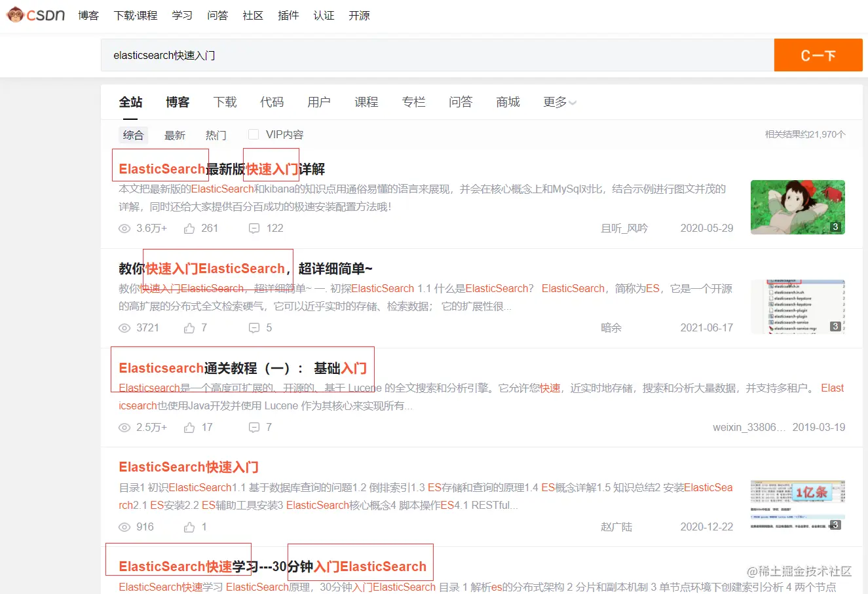Image resolution: width=868 pixels, height=594 pixels.
Task: Click the date 2021-06-17
Action: [707, 328]
